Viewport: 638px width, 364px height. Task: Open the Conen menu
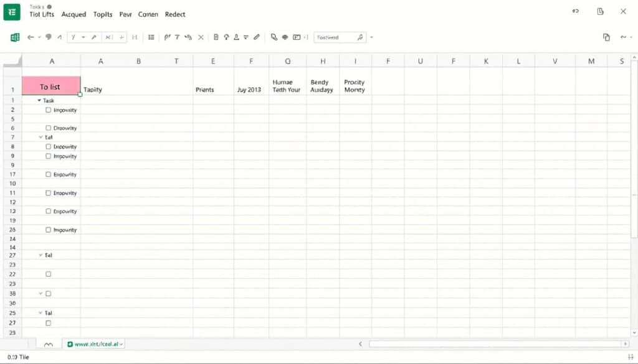(148, 14)
